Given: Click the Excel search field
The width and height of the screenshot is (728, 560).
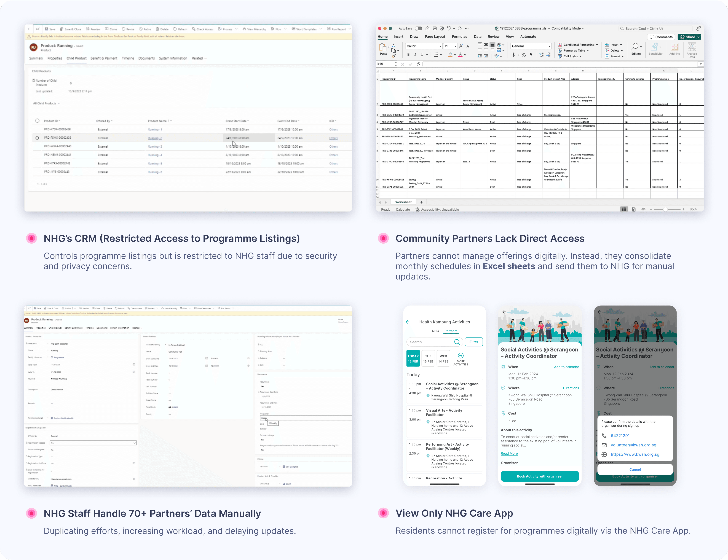Looking at the screenshot, I should [x=656, y=28].
